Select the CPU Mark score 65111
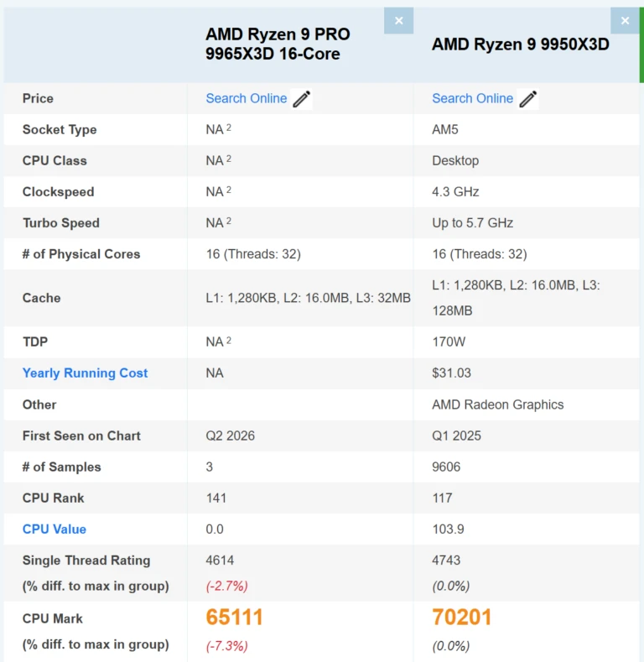The image size is (644, 662). tap(234, 617)
